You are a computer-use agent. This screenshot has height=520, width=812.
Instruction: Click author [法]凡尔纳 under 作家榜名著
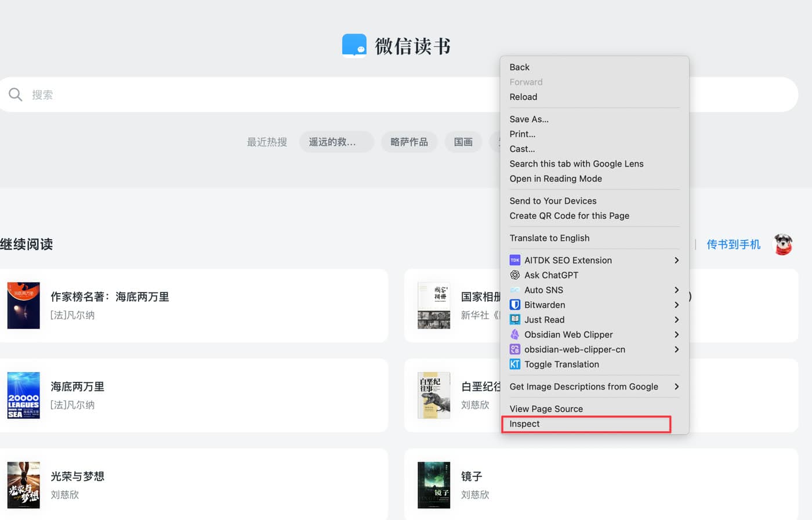click(72, 315)
